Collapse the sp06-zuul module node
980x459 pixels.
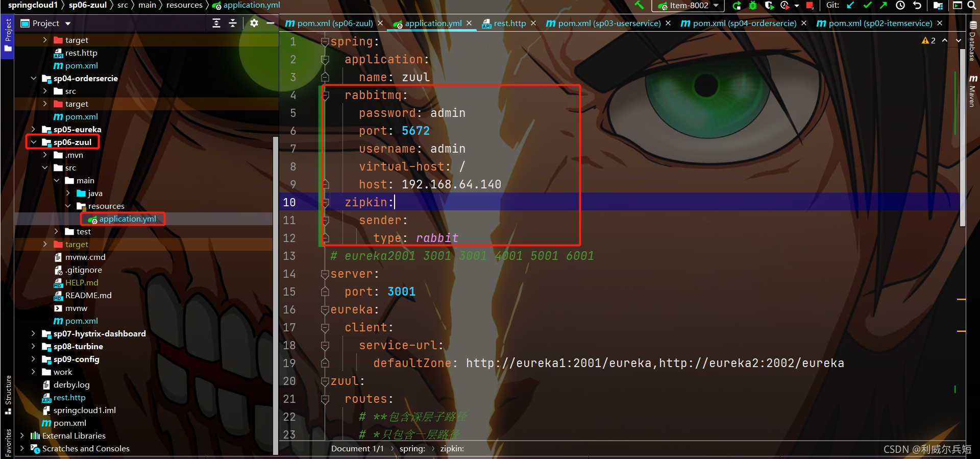(x=34, y=142)
